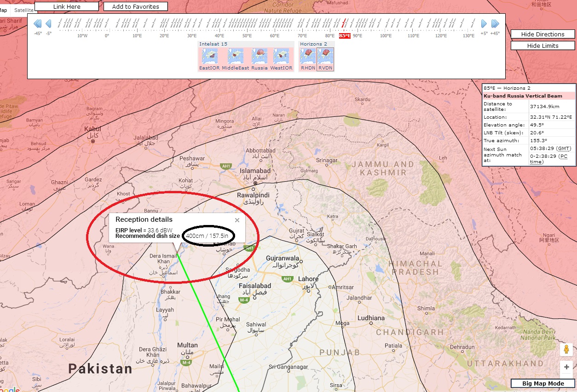The height and width of the screenshot is (392, 577).
Task: Step forward 5 degrees with right arrow
Action: click(x=484, y=23)
